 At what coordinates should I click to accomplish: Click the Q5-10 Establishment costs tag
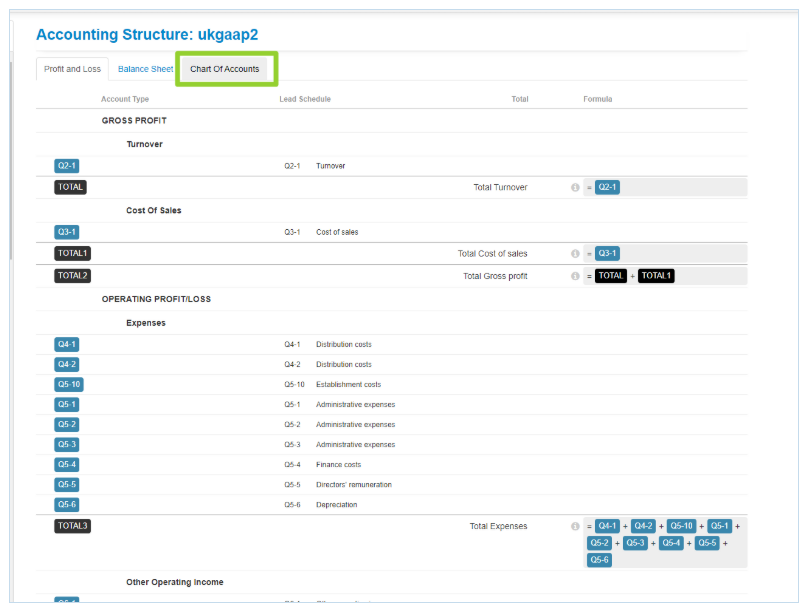coord(68,384)
